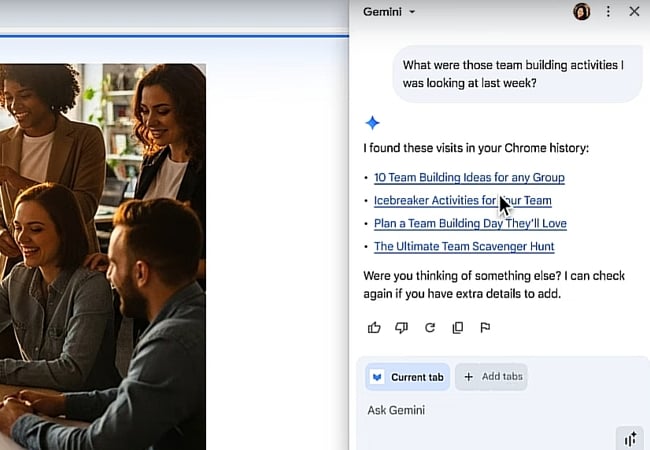Click the Add tabs button
Screen dimensions: 650x450
[x=491, y=377]
